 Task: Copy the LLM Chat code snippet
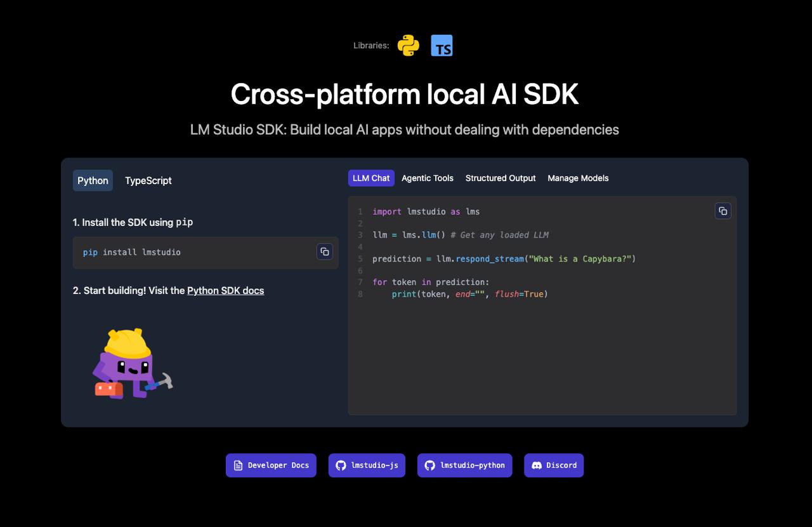pyautogui.click(x=723, y=211)
